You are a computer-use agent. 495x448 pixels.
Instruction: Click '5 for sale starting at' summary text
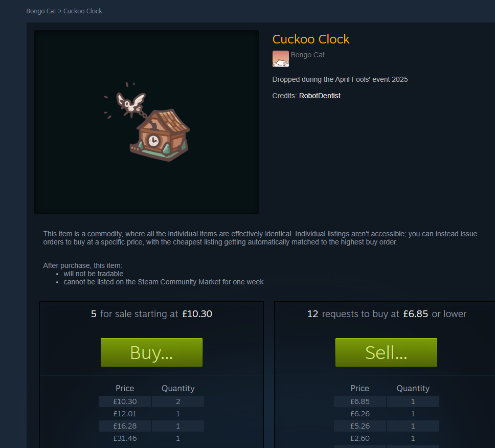tap(134, 314)
